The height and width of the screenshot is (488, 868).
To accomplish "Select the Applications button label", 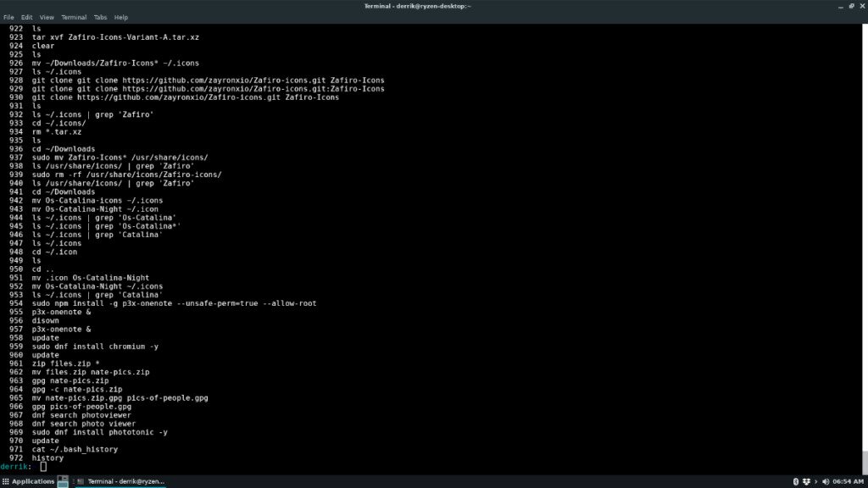I will coord(34,480).
